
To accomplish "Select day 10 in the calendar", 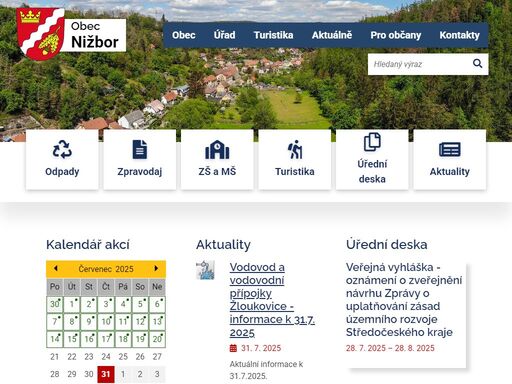I will pyautogui.click(x=106, y=322).
